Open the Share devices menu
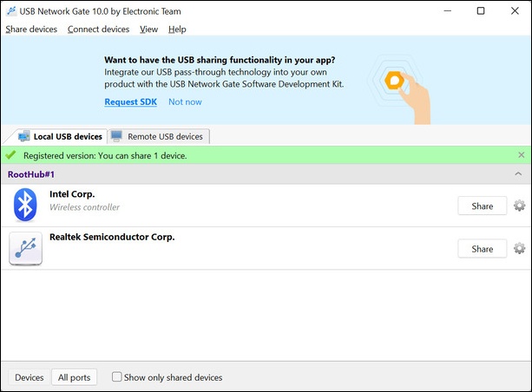 pos(31,29)
